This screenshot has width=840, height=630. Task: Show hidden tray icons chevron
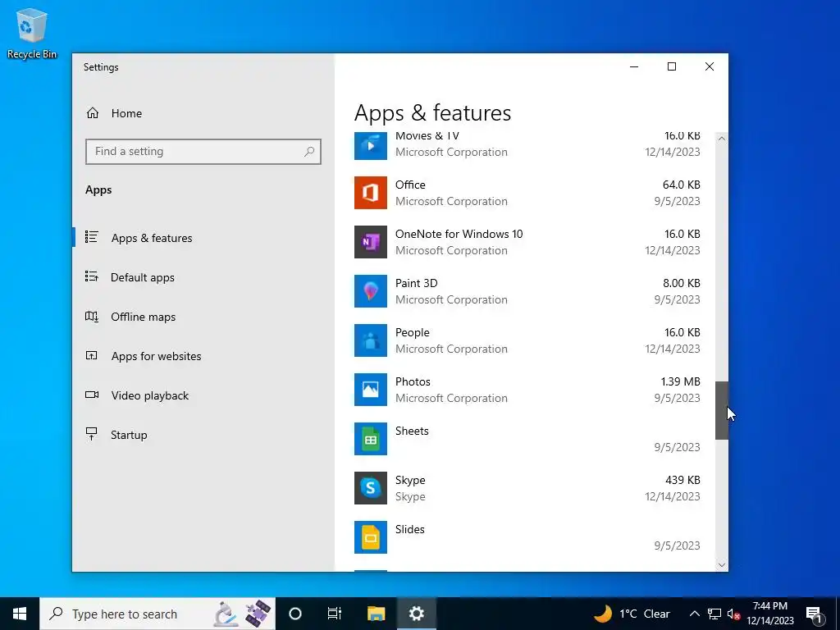tap(694, 614)
